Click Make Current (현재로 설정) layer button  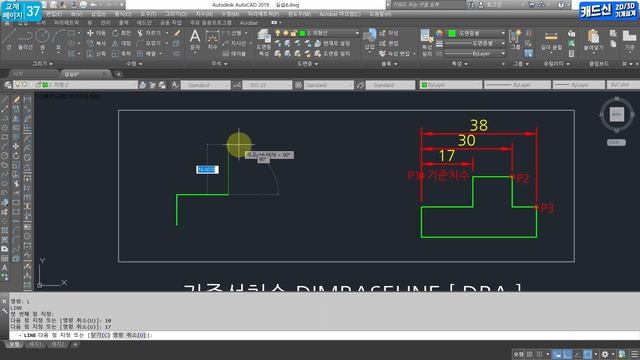pyautogui.click(x=333, y=43)
